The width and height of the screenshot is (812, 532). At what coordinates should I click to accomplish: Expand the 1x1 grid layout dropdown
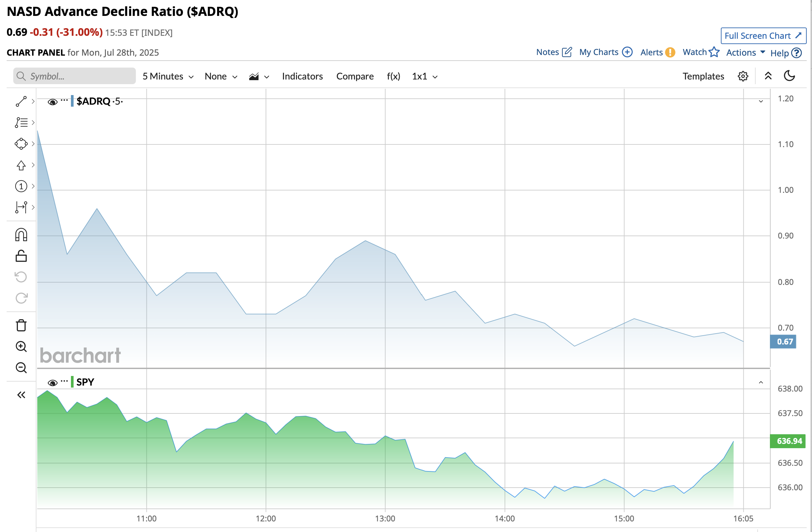coord(425,77)
